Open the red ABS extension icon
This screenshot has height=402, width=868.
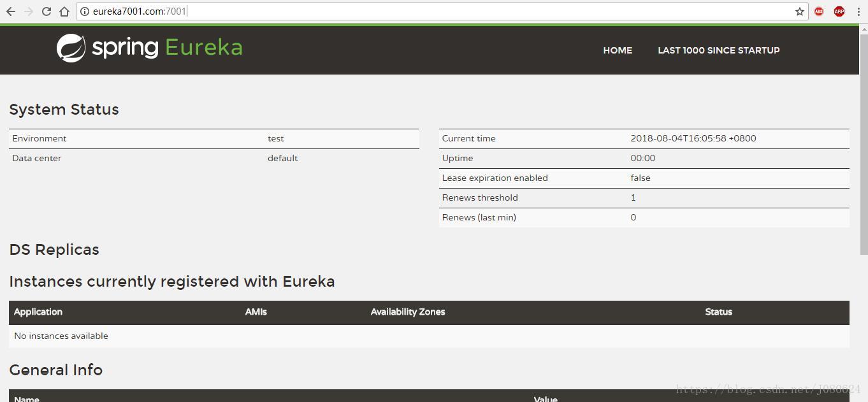coord(819,11)
